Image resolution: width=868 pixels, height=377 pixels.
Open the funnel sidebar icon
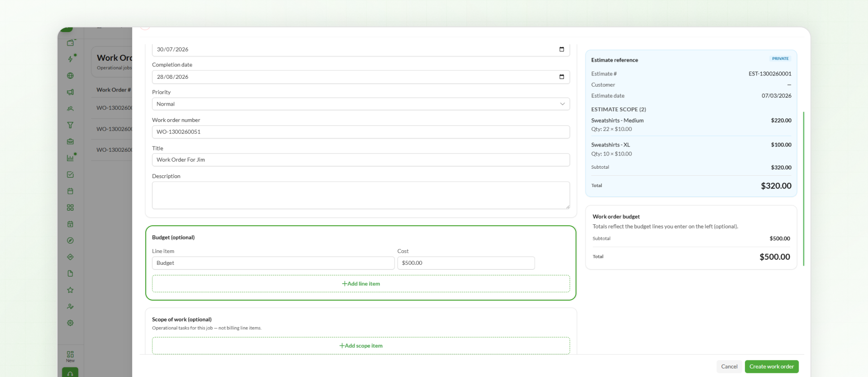[x=70, y=125]
